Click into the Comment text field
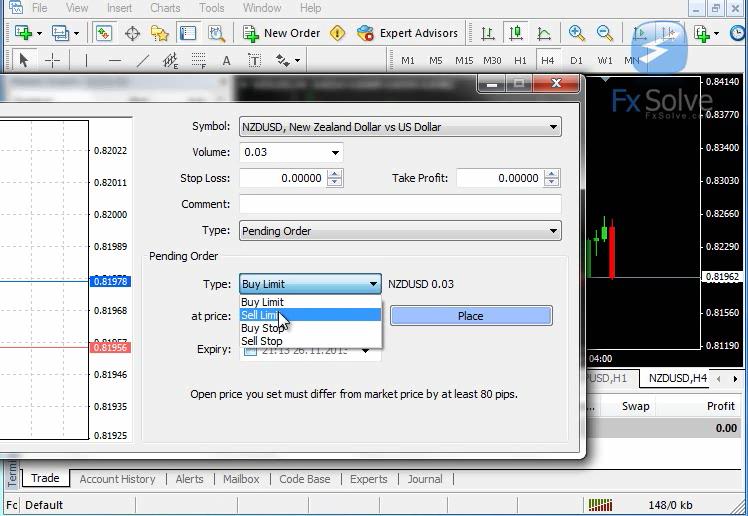The height and width of the screenshot is (516, 748). click(400, 204)
